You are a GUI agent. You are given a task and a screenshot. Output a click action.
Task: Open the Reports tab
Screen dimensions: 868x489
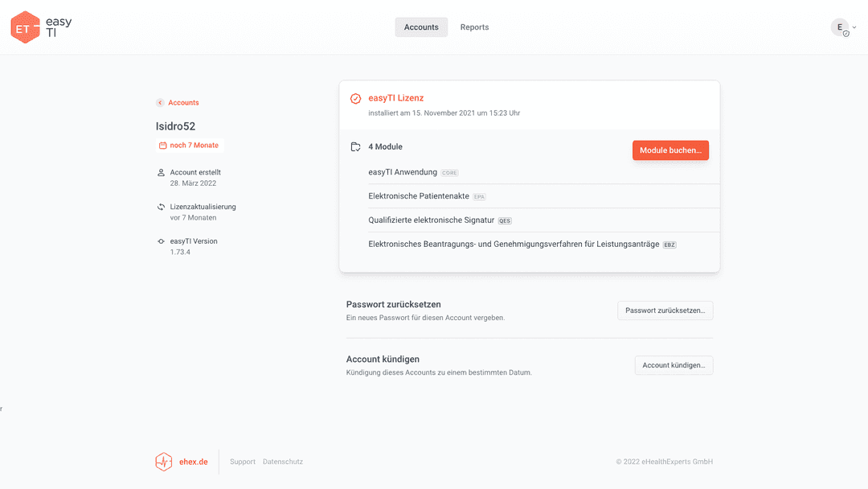(474, 27)
